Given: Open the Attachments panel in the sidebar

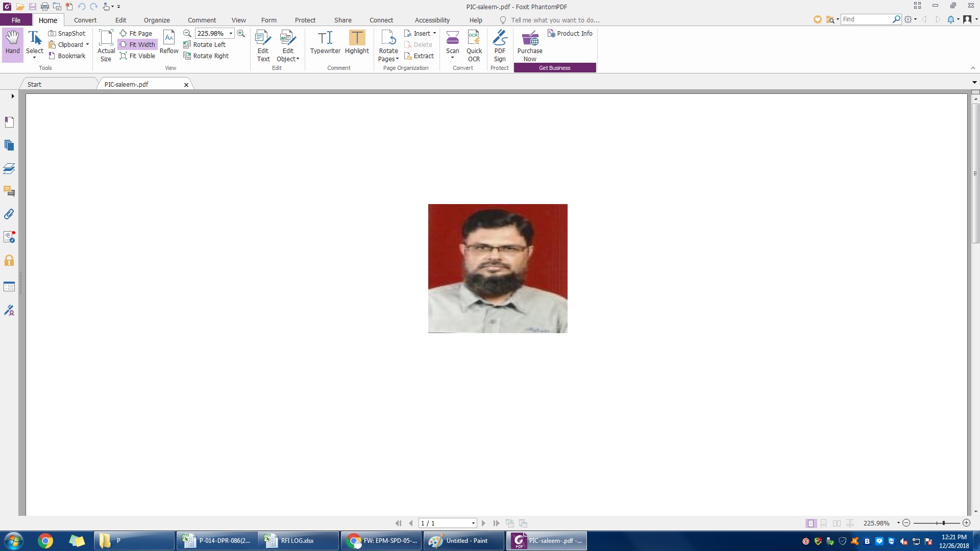Looking at the screenshot, I should [x=9, y=214].
